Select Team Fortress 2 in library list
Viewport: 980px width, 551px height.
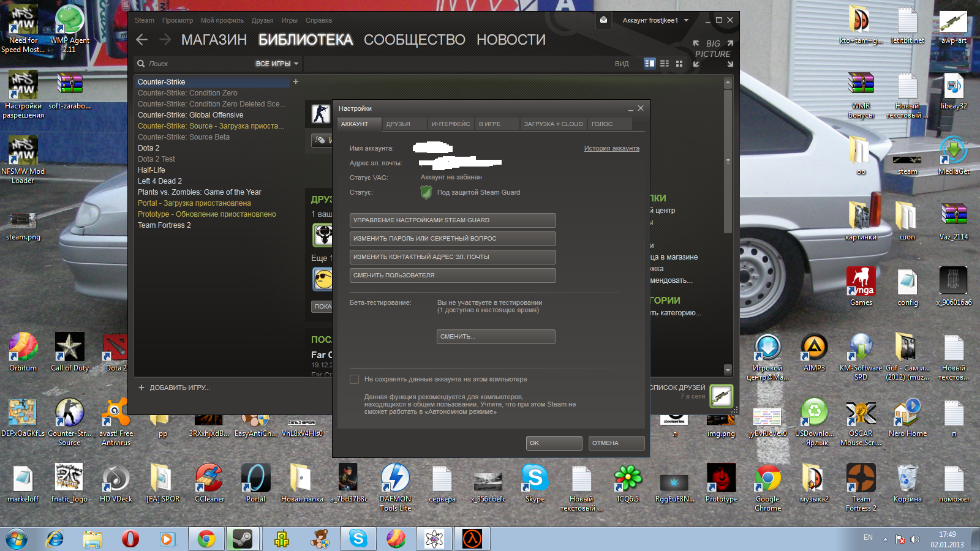coord(164,225)
